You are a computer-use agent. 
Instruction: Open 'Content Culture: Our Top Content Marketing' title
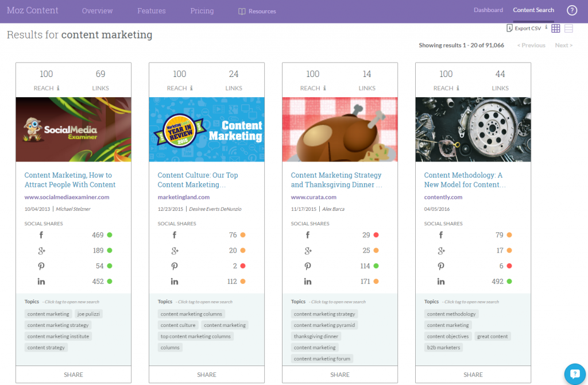(198, 180)
